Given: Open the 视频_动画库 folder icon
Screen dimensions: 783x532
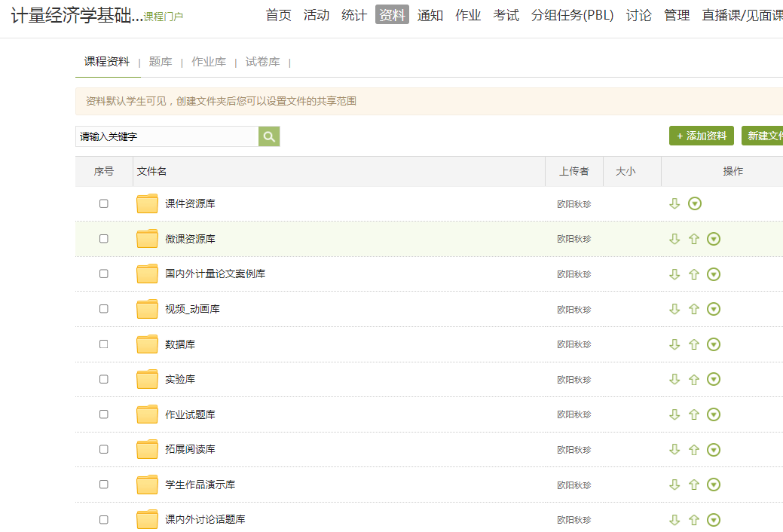Looking at the screenshot, I should (147, 309).
